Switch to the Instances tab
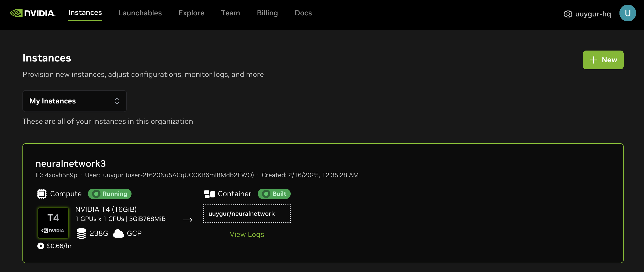 (x=85, y=13)
